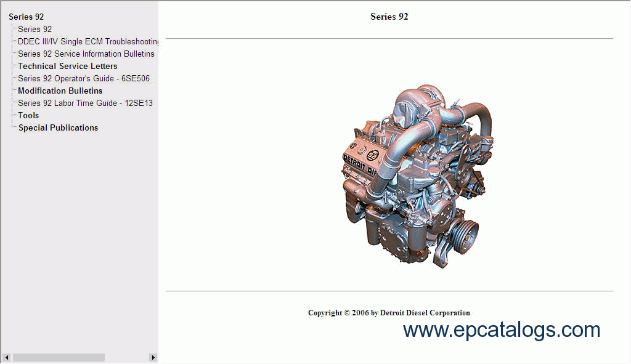Expand Special Publications section
The width and height of the screenshot is (631, 364).
(59, 128)
